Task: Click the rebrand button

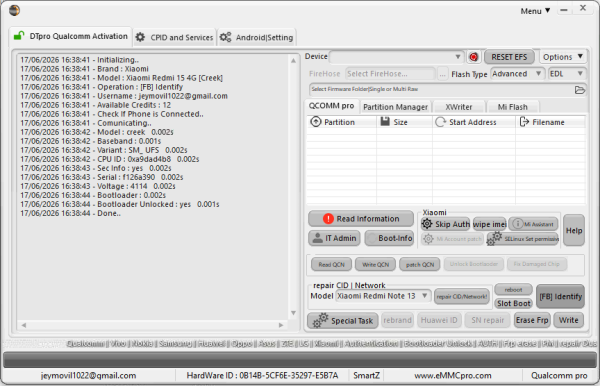Action: [397, 320]
